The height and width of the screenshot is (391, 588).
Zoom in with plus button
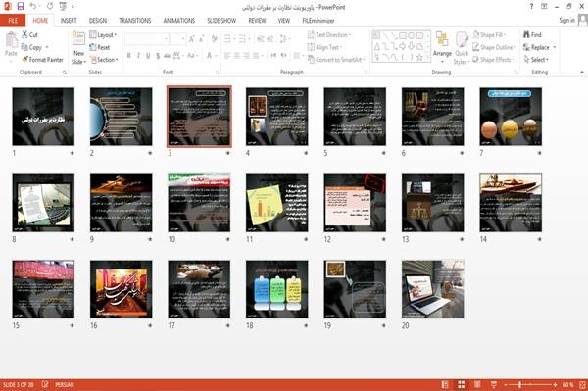click(x=555, y=384)
